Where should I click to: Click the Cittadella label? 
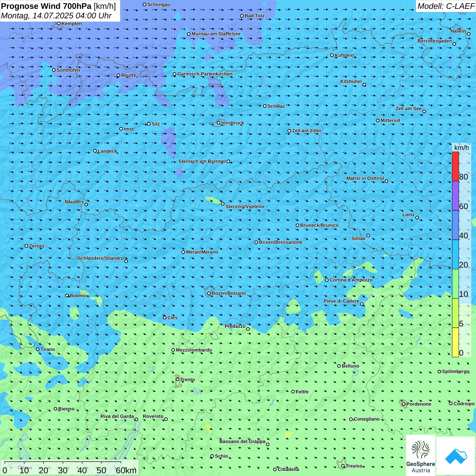pyautogui.click(x=288, y=469)
